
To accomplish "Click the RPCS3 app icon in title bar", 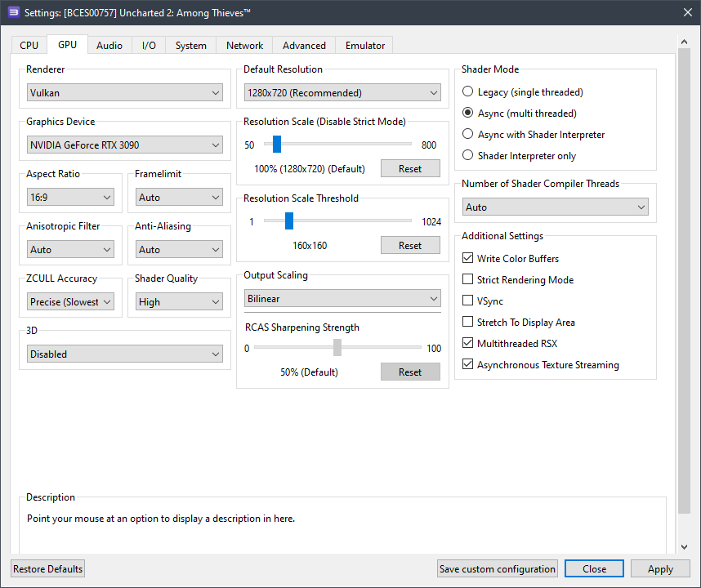I will pos(13,11).
